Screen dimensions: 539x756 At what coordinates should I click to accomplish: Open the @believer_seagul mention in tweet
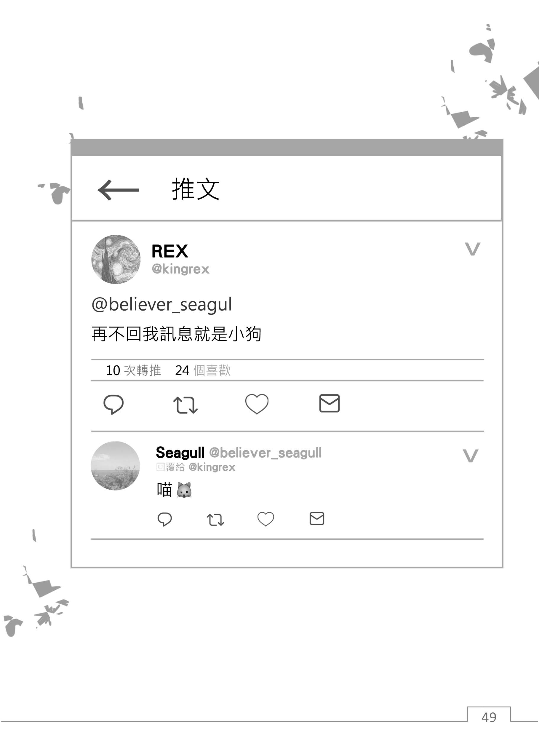[x=161, y=304]
